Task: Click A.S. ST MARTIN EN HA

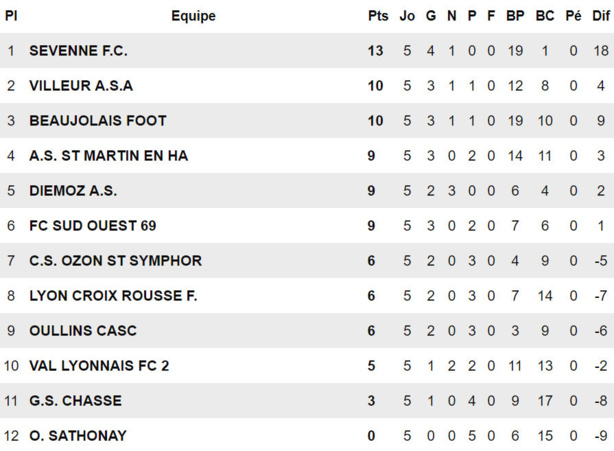Action: point(108,156)
